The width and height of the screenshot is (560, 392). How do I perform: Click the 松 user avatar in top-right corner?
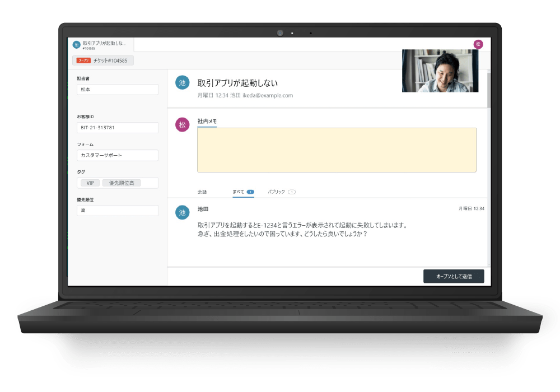point(478,44)
